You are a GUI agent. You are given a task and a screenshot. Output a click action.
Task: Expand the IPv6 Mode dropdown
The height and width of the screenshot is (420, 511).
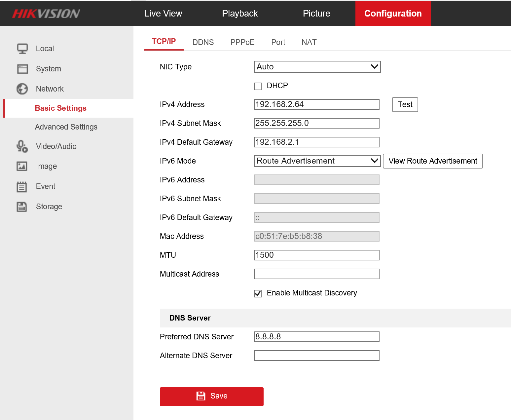point(317,161)
